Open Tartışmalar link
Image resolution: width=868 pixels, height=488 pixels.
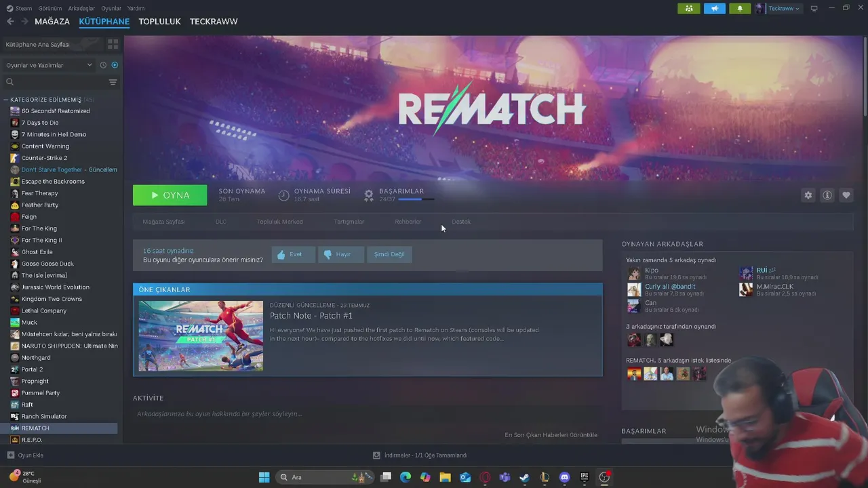tap(349, 222)
